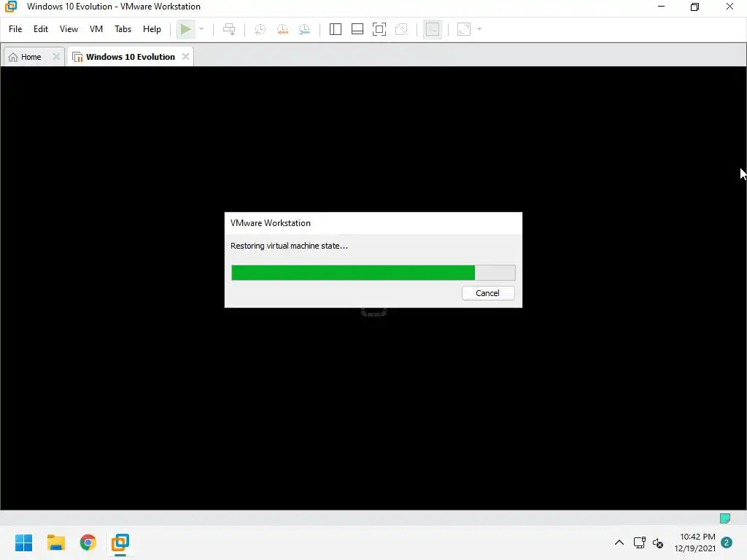
Task: Click Send Ctrl+Alt+Del toolbar icon
Action: 229,29
